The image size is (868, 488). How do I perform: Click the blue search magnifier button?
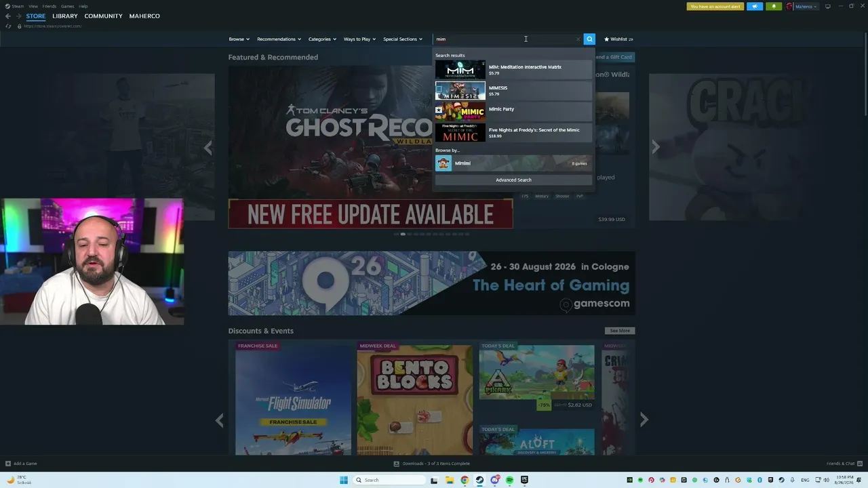point(589,39)
